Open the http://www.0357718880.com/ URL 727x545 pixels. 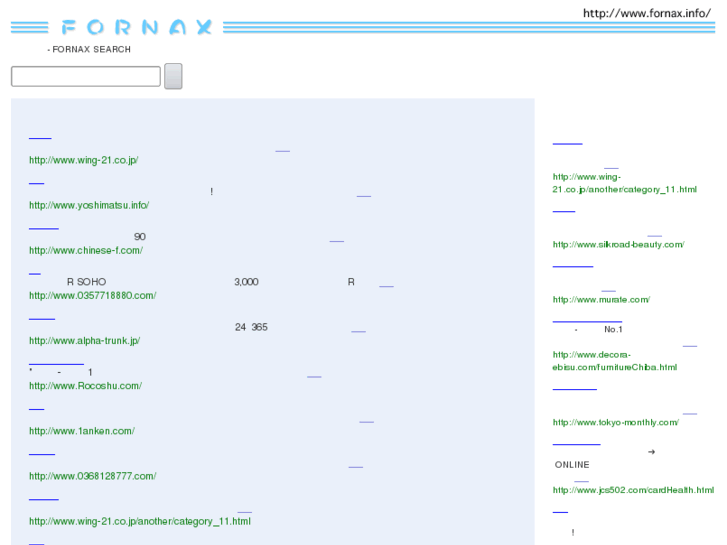pyautogui.click(x=93, y=295)
